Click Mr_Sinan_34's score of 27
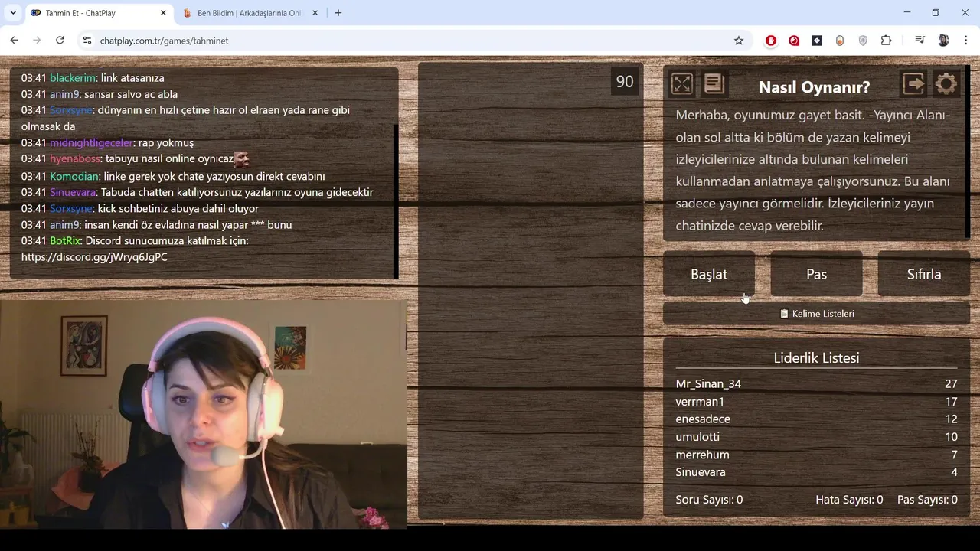The width and height of the screenshot is (980, 551). click(951, 384)
